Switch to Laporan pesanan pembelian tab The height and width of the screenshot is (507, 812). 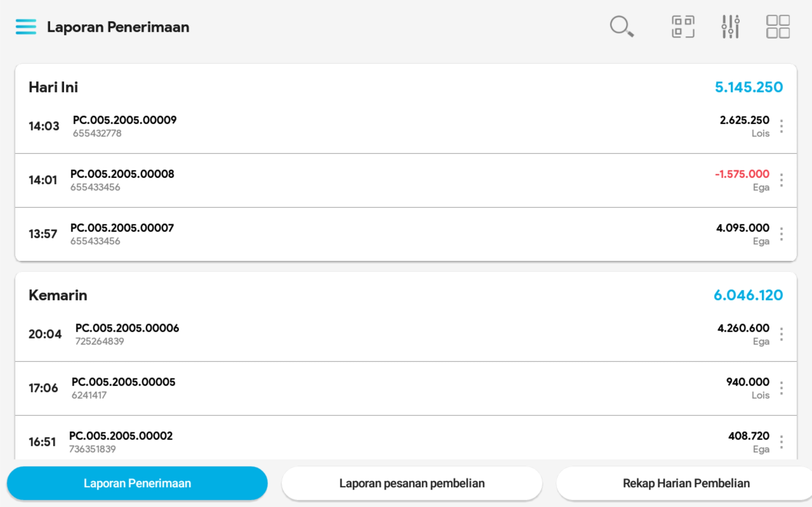click(412, 483)
